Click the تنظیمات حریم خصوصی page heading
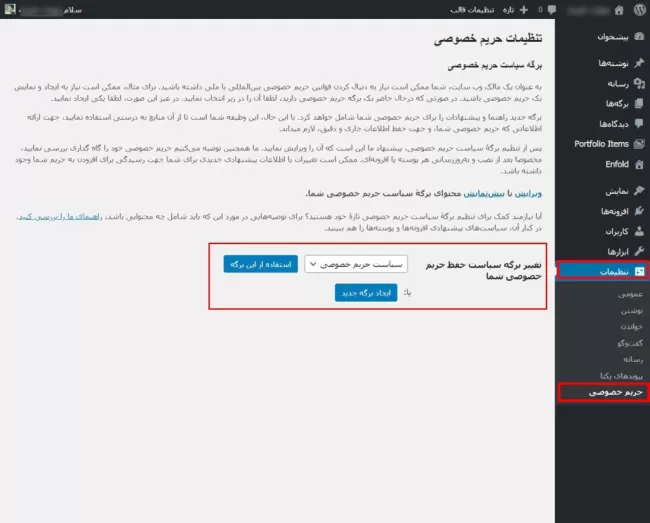Viewport: 650px width, 523px height. coord(488,38)
